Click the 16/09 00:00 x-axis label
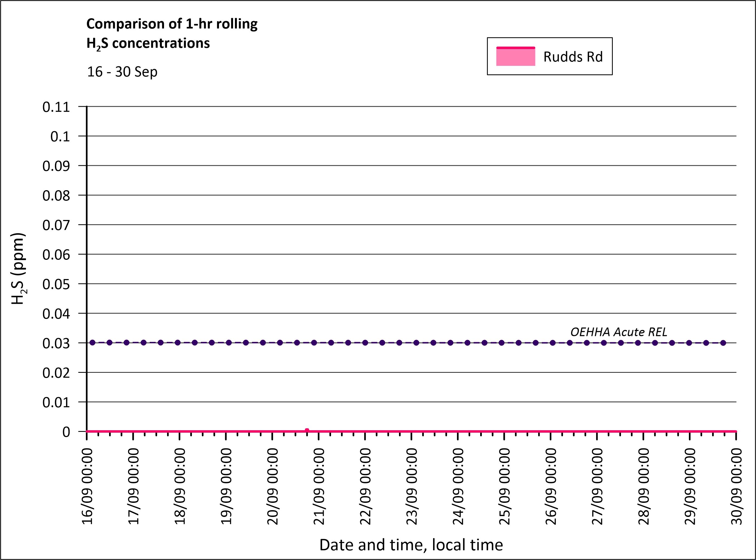Image resolution: width=756 pixels, height=560 pixels. [87, 486]
